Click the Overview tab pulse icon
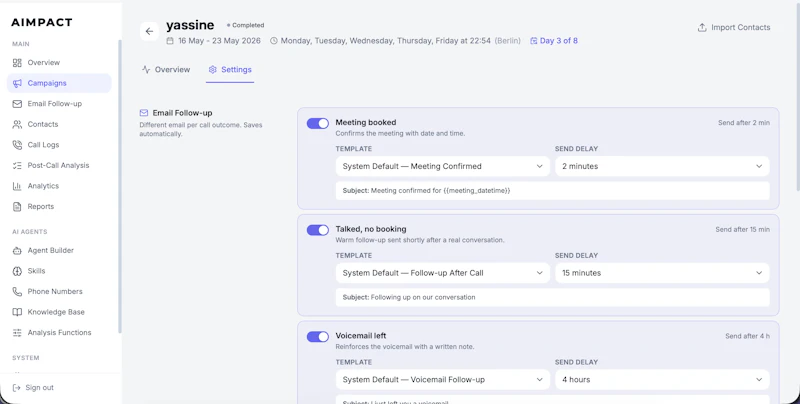 pyautogui.click(x=146, y=69)
